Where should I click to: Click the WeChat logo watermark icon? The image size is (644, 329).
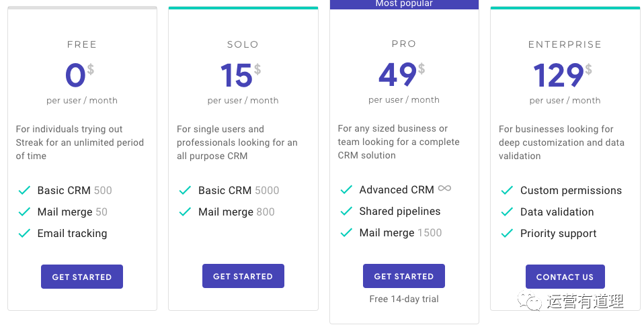[x=530, y=301]
